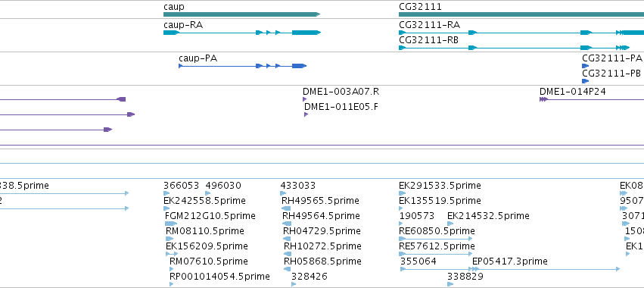Click the 366053 EST label
The image size is (644, 288).
pos(181,186)
